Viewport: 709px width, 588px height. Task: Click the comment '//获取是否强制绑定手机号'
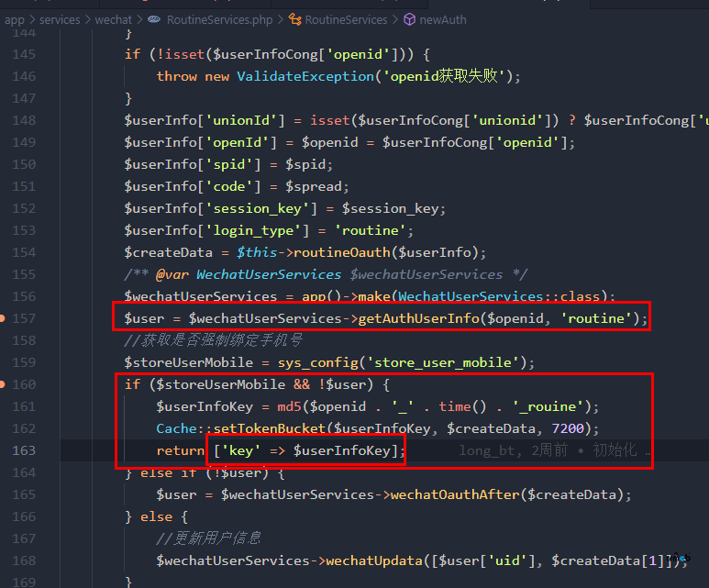(x=213, y=340)
